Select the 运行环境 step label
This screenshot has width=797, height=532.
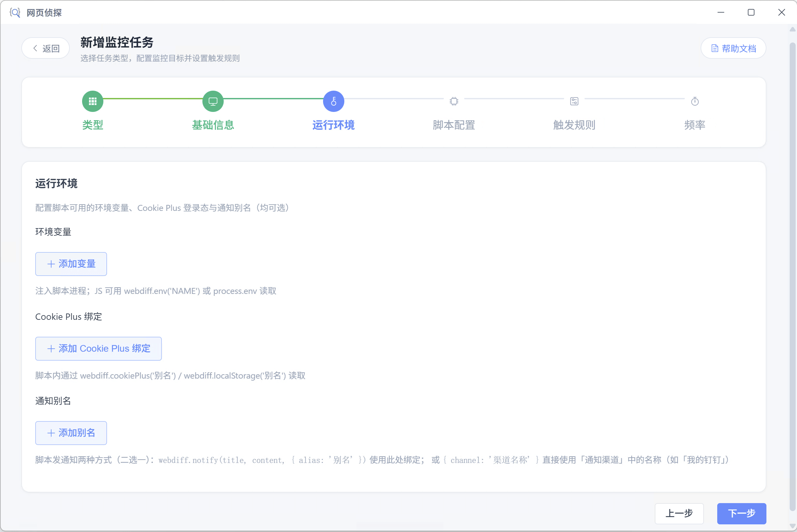[x=333, y=125]
